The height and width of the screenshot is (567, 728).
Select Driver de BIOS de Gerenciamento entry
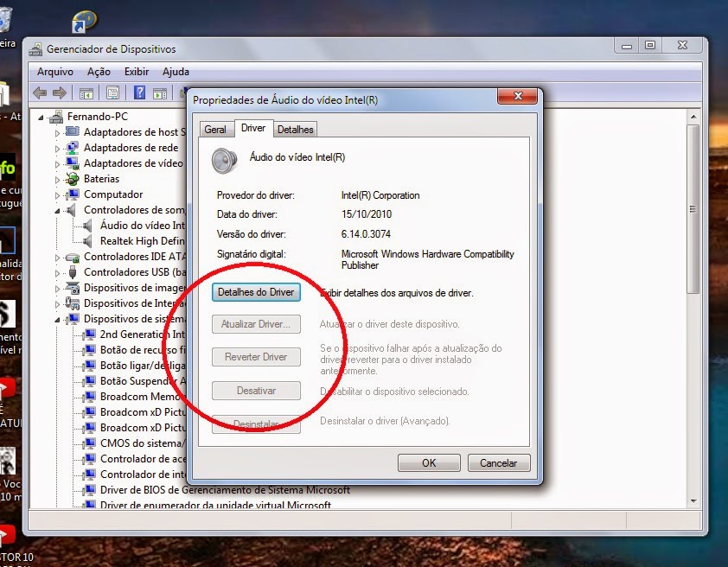[225, 490]
